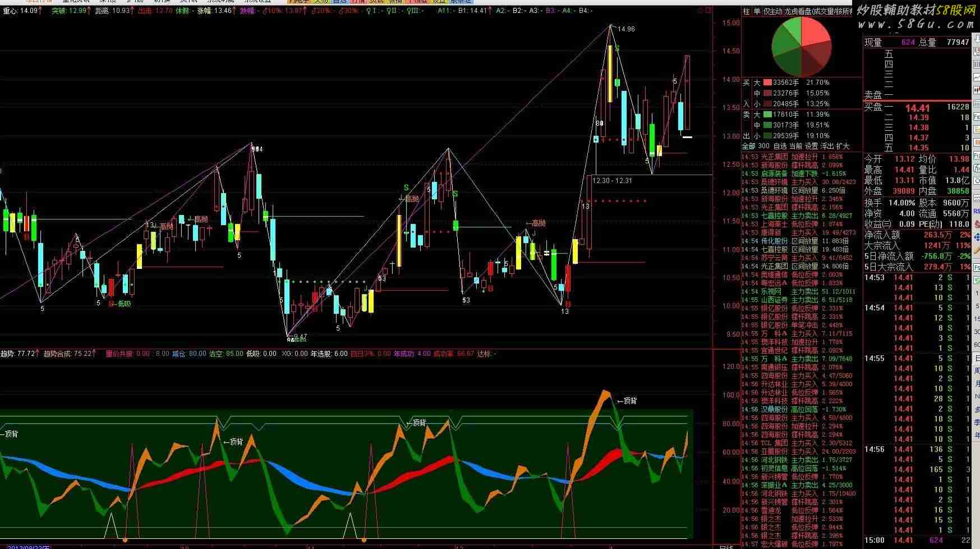Viewport: 980px width, 549px height.
Task: Click the bid price 14.39
Action: [x=919, y=117]
